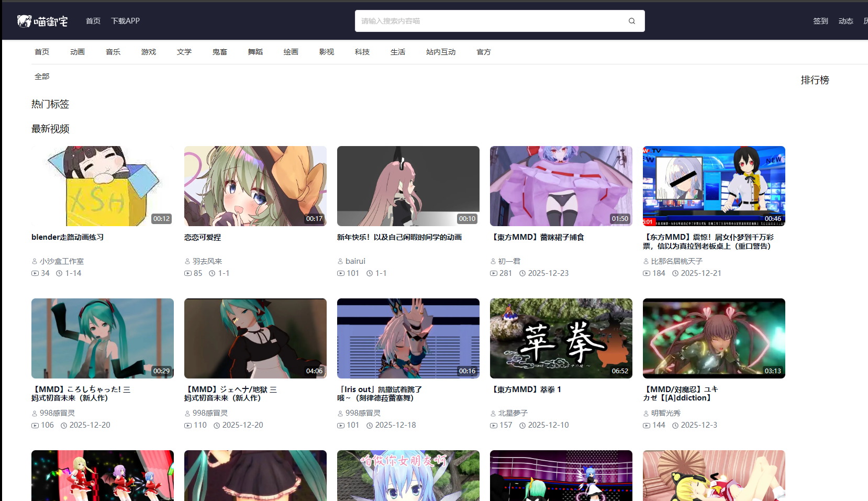This screenshot has width=868, height=501.
Task: Click play-count icon next to 281
Action: 494,273
